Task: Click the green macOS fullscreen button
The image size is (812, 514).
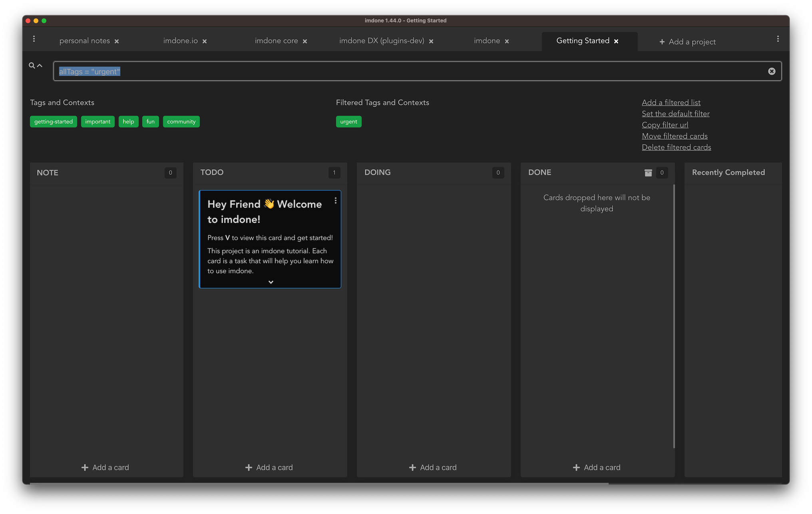Action: coord(44,21)
